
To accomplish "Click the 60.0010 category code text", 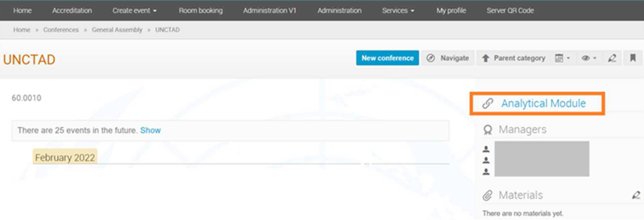I will coord(26,98).
